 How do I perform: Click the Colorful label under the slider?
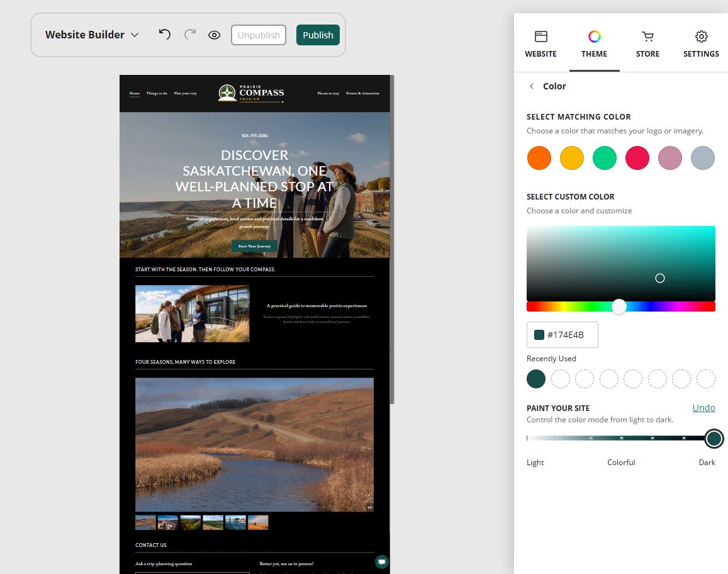pyautogui.click(x=621, y=463)
